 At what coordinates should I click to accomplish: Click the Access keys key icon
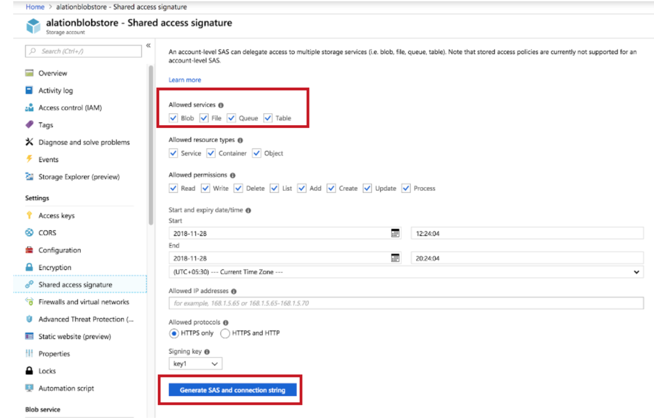(x=29, y=215)
